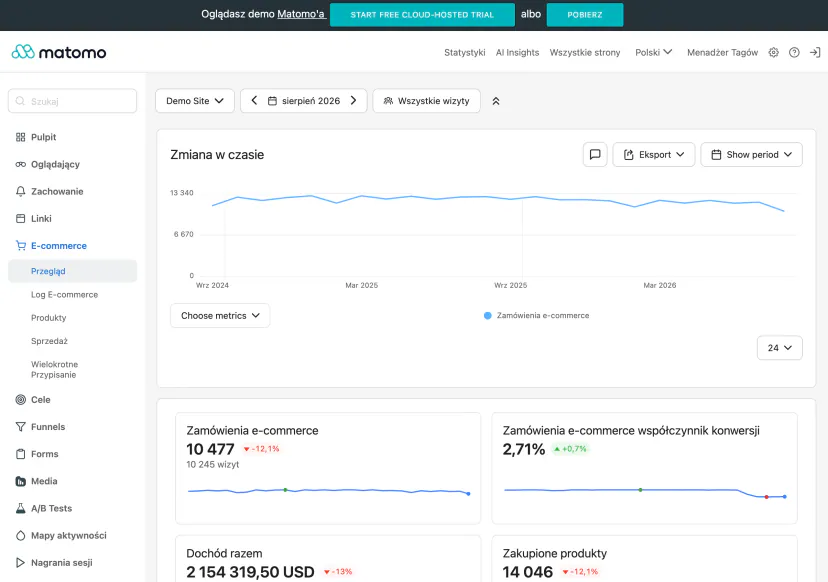Viewport: 828px width, 582px height.
Task: Open AI Insights in the top menu
Action: click(518, 52)
